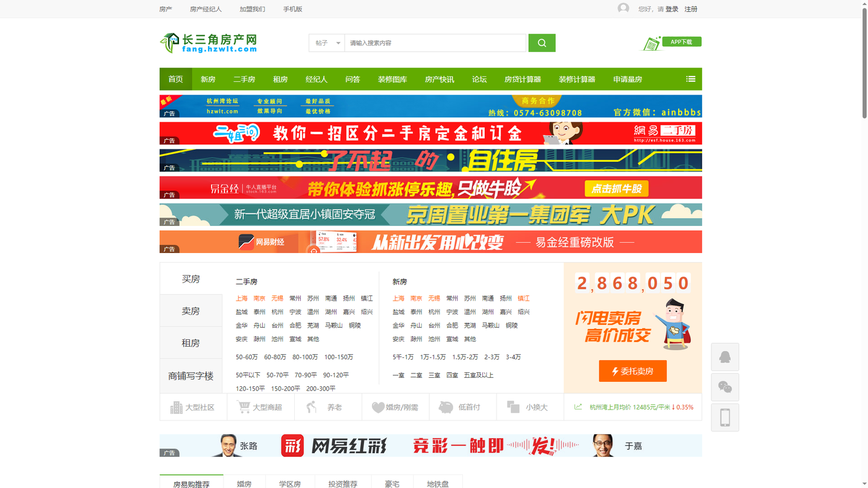Image resolution: width=868 pixels, height=488 pixels.
Task: Click 房产经纪人 in the top bar
Action: 206,9
